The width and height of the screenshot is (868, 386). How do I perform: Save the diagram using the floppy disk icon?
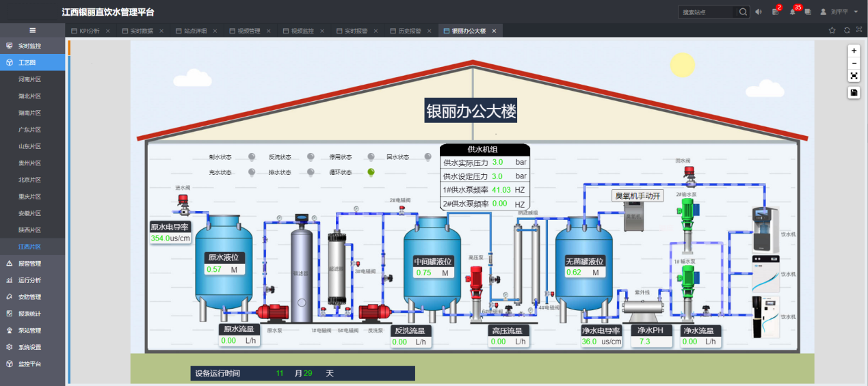(x=854, y=93)
